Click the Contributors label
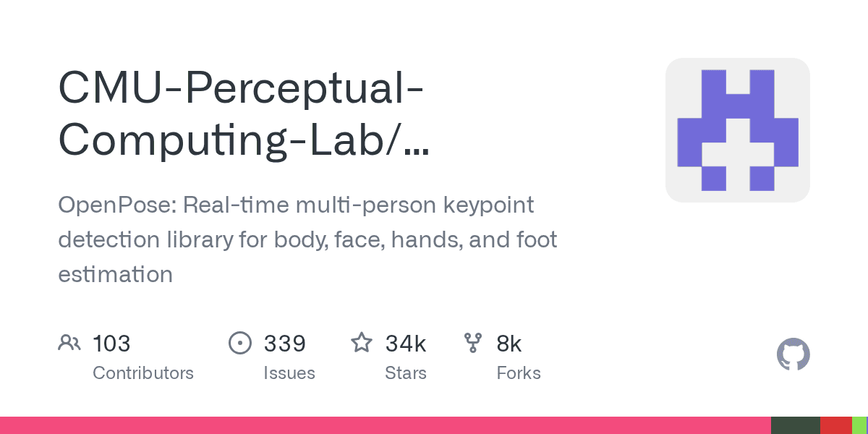 tap(143, 373)
